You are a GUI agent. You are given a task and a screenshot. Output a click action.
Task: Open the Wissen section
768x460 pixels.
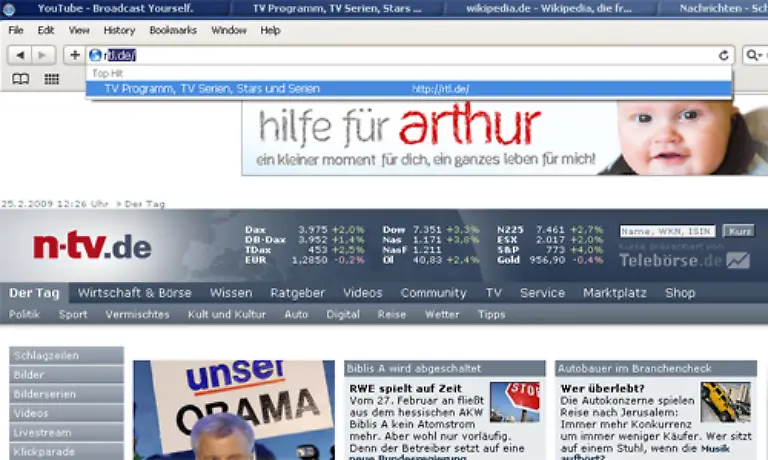[x=231, y=293]
